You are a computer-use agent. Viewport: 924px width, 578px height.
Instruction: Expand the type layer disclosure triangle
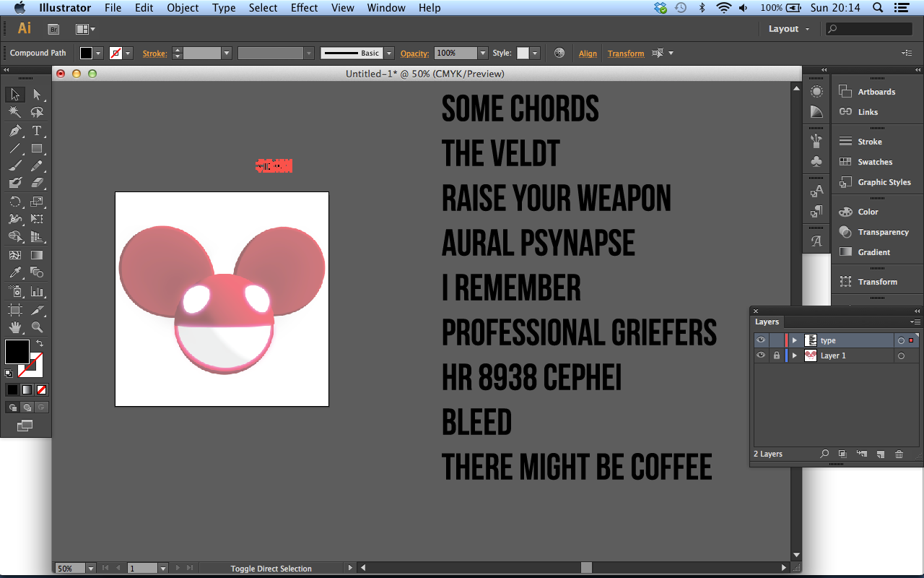[x=795, y=340]
